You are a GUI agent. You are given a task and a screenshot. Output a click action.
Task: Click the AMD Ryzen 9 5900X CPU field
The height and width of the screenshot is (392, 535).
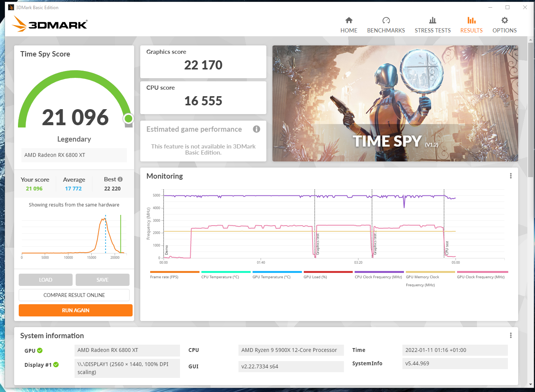tap(291, 350)
